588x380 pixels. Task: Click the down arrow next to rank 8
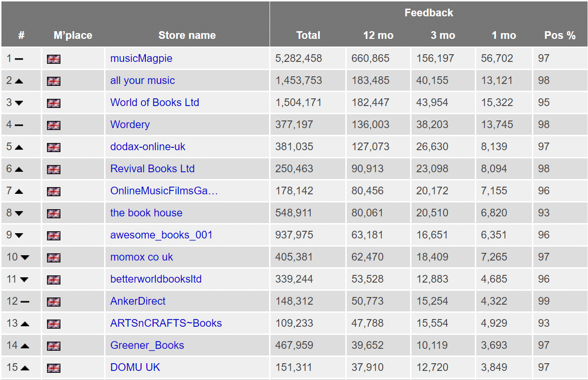[19, 214]
